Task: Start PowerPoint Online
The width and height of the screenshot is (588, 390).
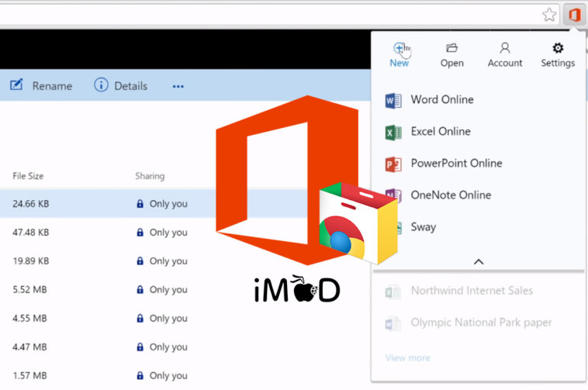Action: [x=455, y=164]
